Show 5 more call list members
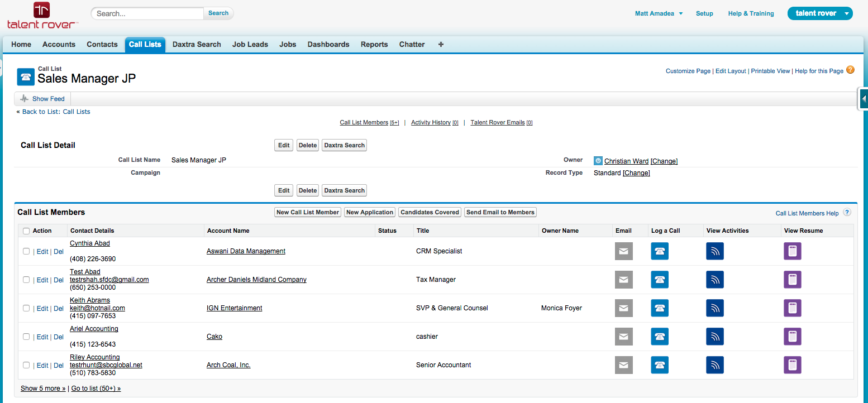868x403 pixels. coord(43,388)
